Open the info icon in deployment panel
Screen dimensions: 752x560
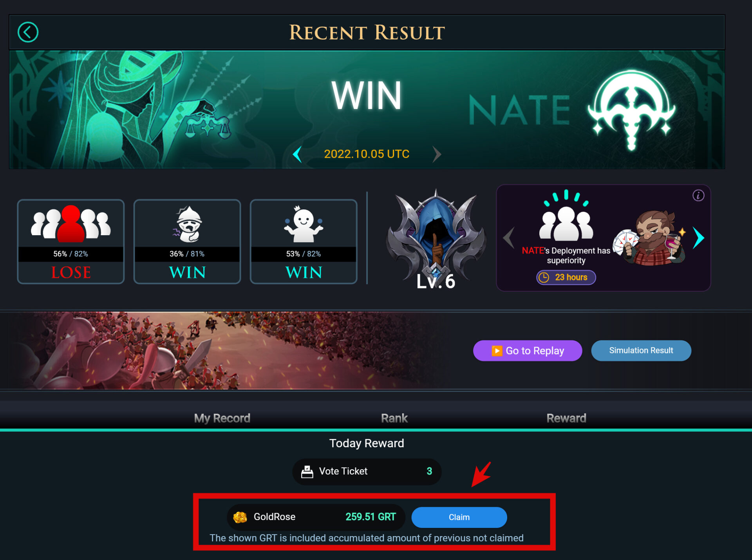tap(698, 195)
